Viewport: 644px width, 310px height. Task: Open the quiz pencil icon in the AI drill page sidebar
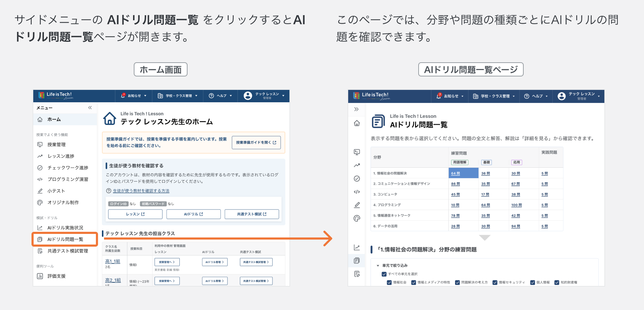coord(357,205)
